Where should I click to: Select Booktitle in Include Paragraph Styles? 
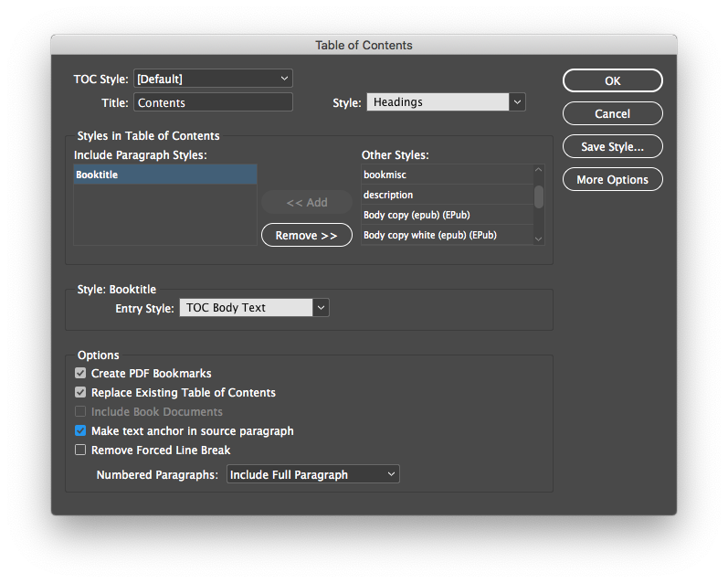pyautogui.click(x=164, y=175)
